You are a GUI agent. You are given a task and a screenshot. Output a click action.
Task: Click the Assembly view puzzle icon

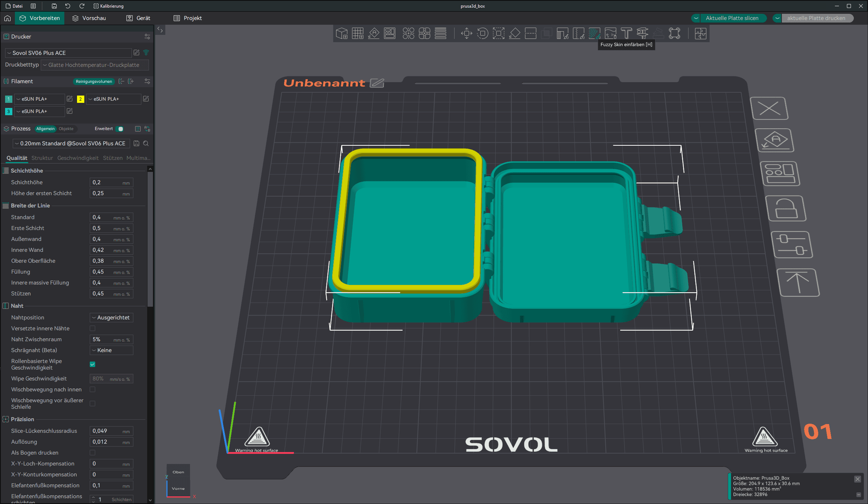(701, 33)
